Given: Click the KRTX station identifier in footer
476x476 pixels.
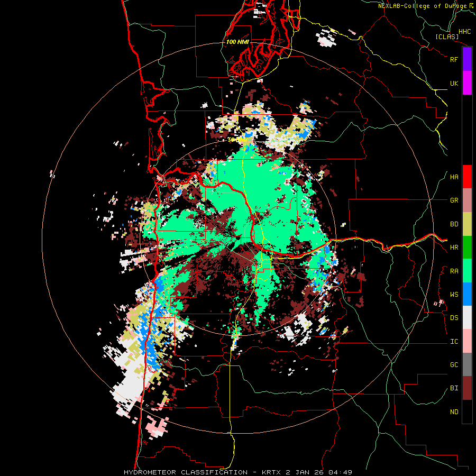Looking at the screenshot, I should 272,472.
